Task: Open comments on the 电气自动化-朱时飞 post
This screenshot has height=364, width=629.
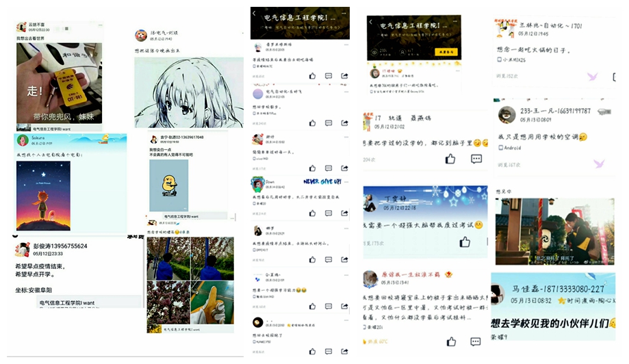Action: [x=329, y=123]
